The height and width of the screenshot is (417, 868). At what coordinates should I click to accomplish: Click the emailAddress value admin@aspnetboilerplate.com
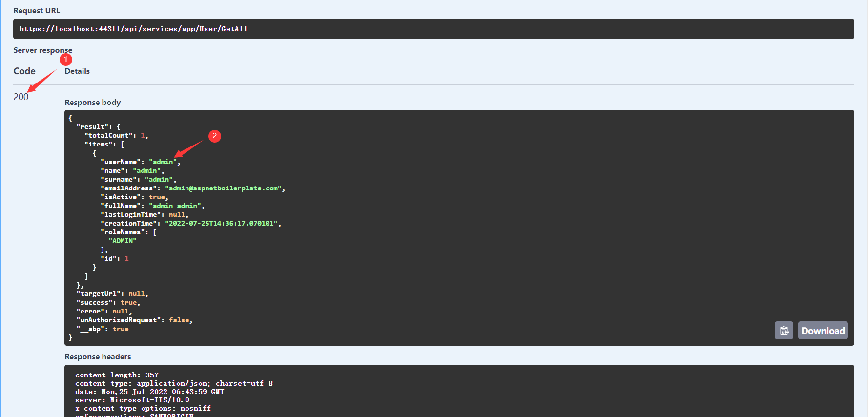click(x=224, y=188)
